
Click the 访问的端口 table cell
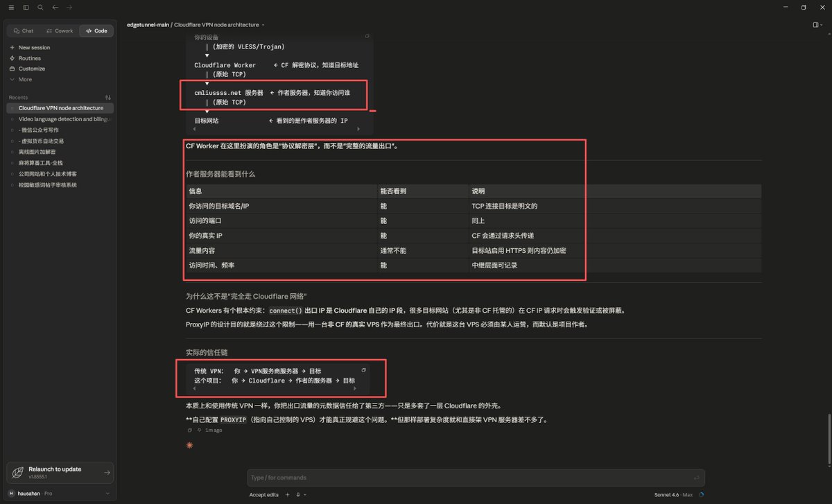[x=281, y=221]
